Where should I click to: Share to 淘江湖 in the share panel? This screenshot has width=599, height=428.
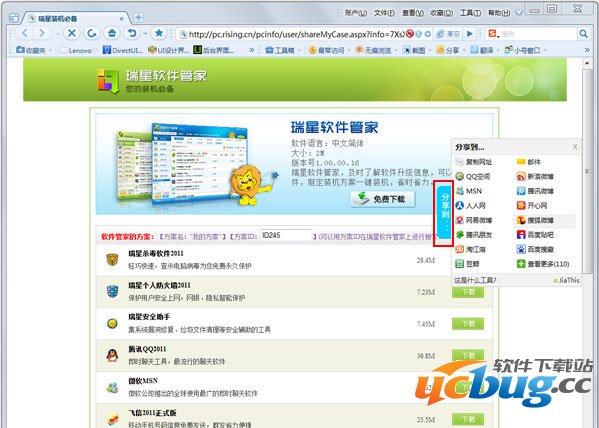471,249
